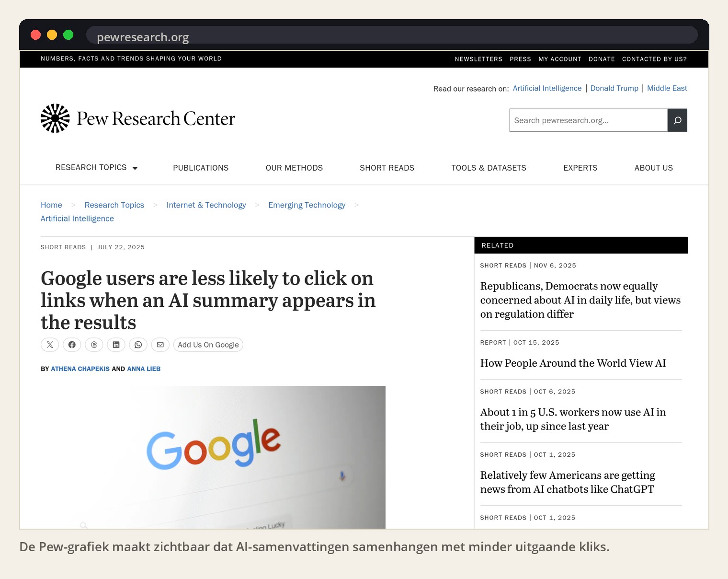Share article on Threads icon
728x579 pixels.
tap(94, 345)
